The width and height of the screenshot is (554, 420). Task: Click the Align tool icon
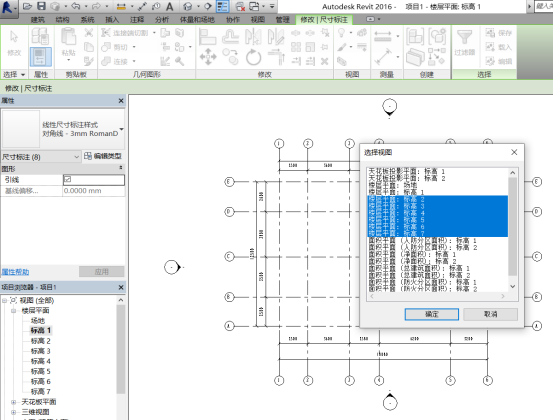[x=207, y=37]
